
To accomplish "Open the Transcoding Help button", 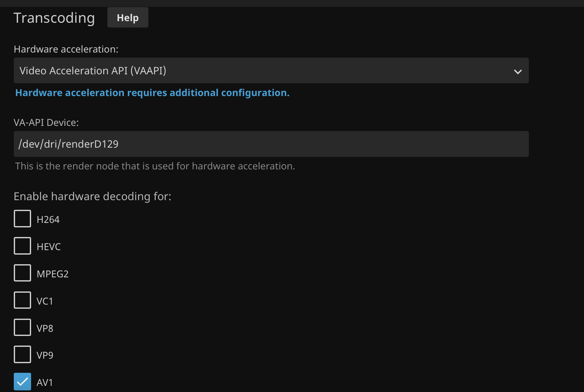I will [128, 18].
